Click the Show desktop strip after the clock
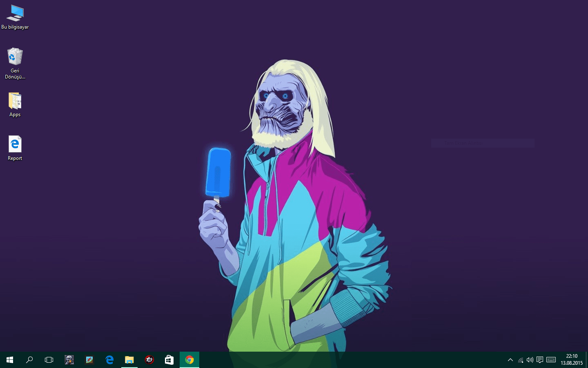Viewport: 588px width, 368px height. click(x=587, y=360)
